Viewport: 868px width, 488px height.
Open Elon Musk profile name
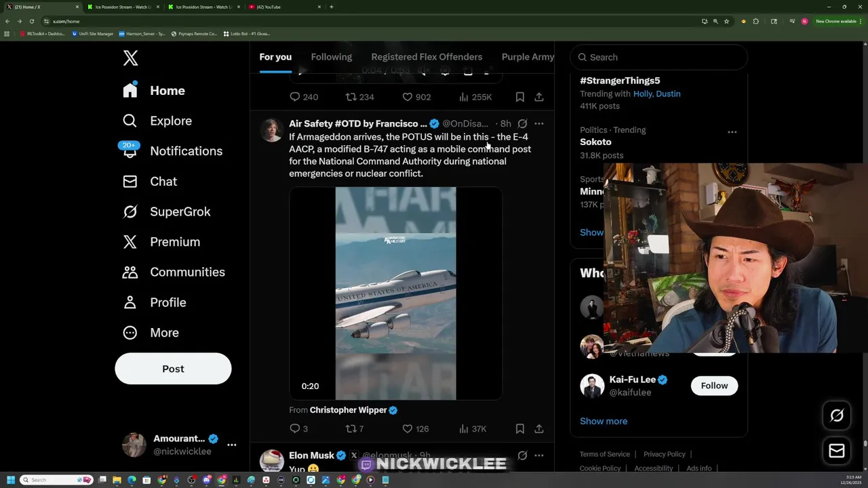pos(311,455)
